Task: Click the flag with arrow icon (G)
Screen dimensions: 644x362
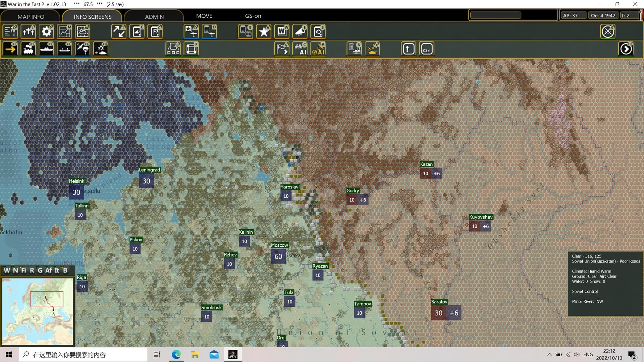Action: tap(282, 49)
